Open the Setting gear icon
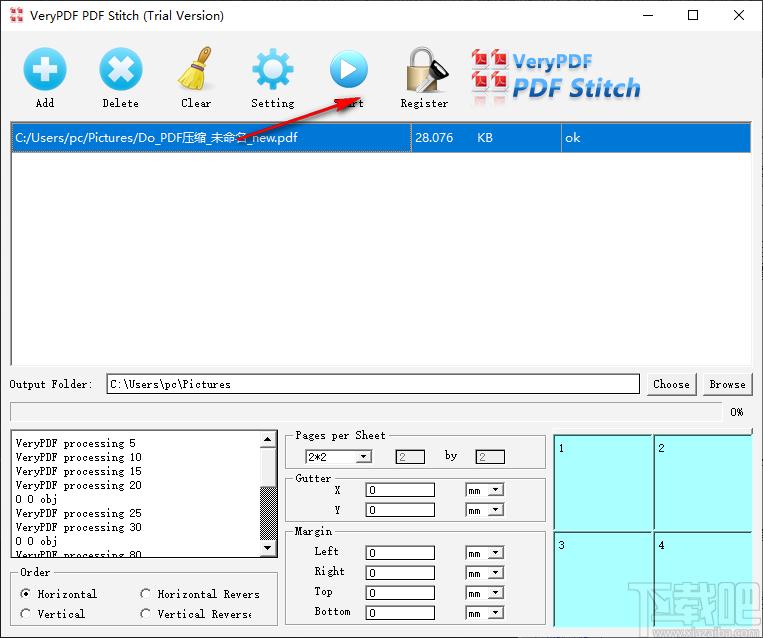 pos(272,69)
